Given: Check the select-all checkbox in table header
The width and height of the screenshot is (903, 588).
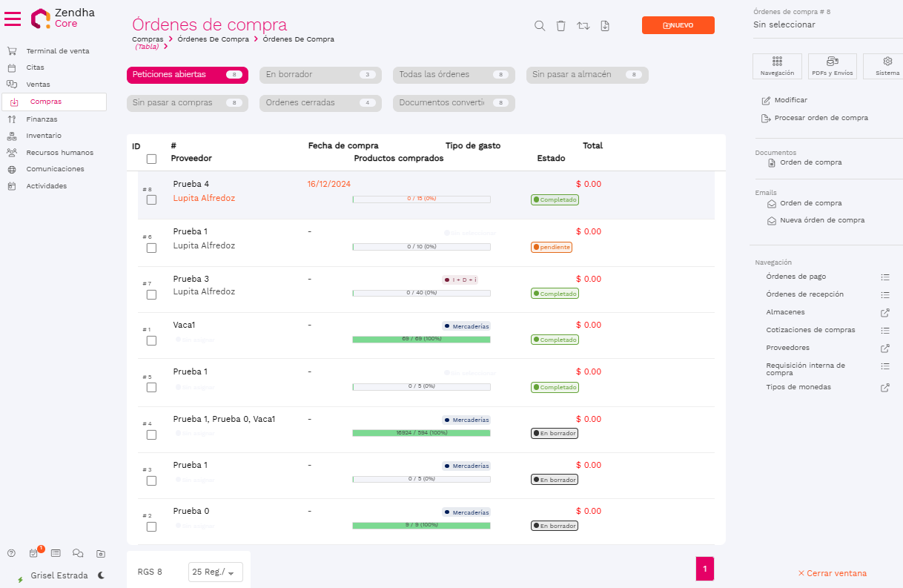Looking at the screenshot, I should click(151, 159).
